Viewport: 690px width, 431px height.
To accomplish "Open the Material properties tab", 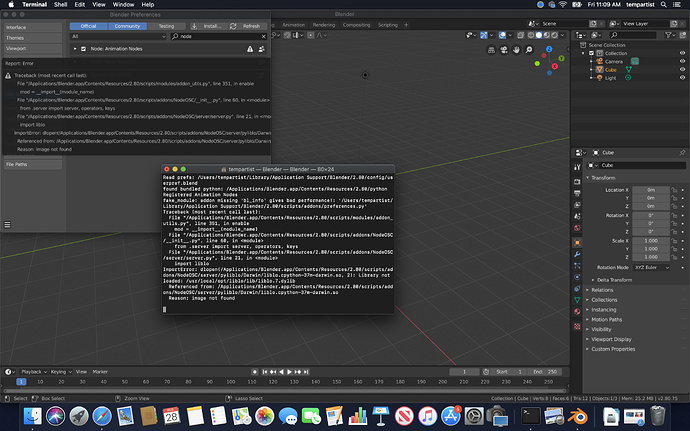I will click(577, 311).
